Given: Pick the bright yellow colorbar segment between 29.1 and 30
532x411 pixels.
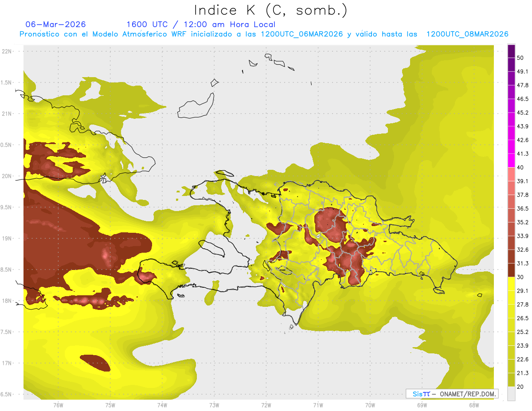Looking at the screenshot, I should click(x=511, y=284).
